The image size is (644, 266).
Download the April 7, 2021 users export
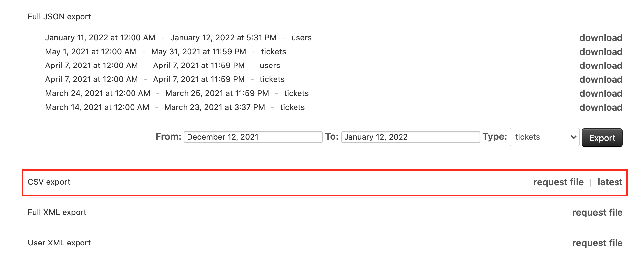pyautogui.click(x=601, y=66)
